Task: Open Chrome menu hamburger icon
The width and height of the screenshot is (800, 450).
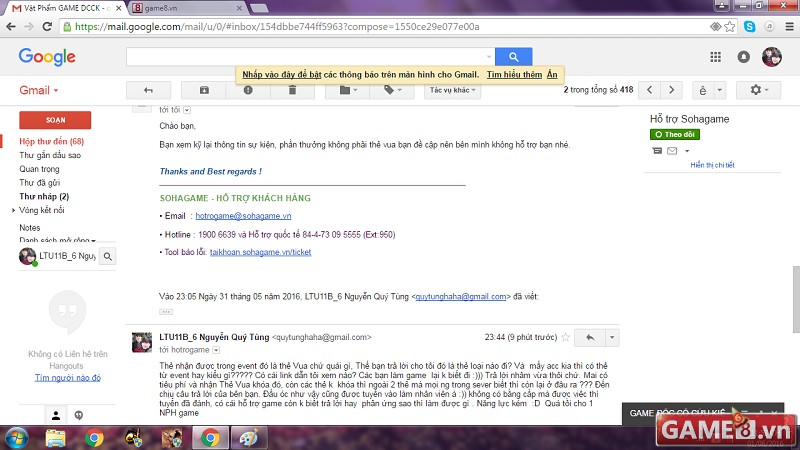Action: click(x=789, y=27)
